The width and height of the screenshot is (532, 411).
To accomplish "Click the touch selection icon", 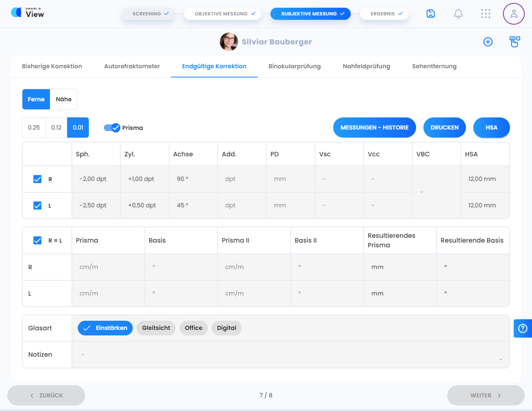I will coord(515,42).
